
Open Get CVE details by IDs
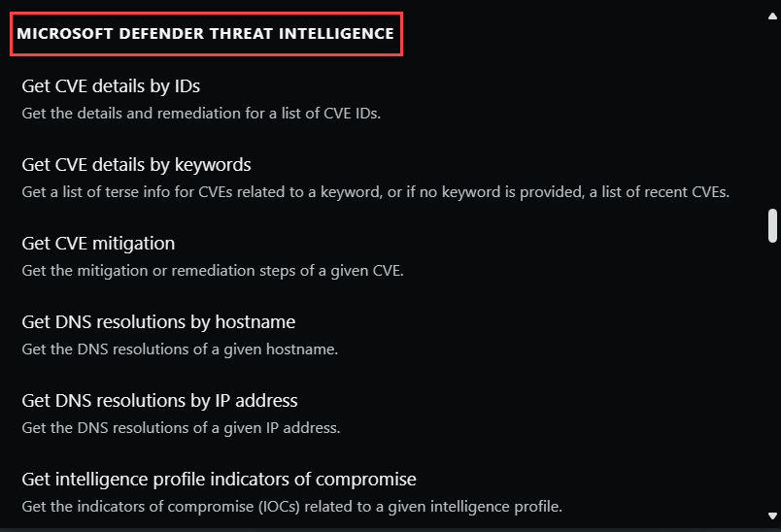pos(111,86)
